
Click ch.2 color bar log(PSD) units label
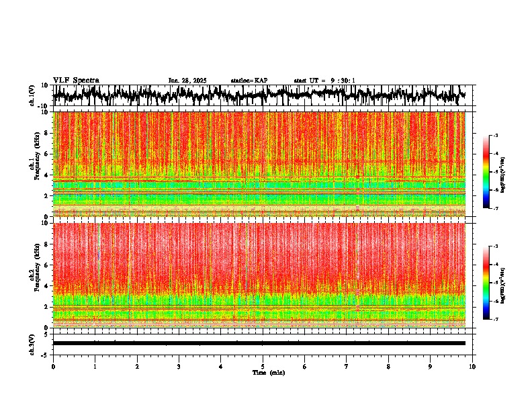[503, 285]
